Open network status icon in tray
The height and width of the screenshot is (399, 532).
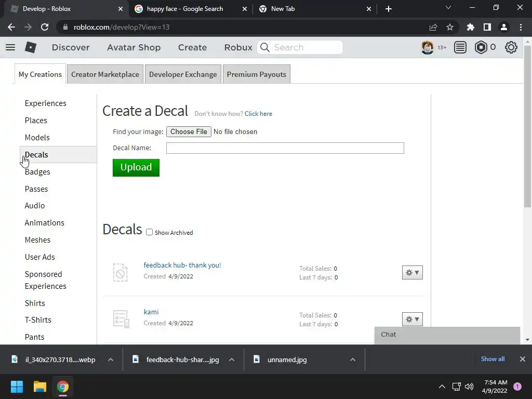click(x=456, y=387)
